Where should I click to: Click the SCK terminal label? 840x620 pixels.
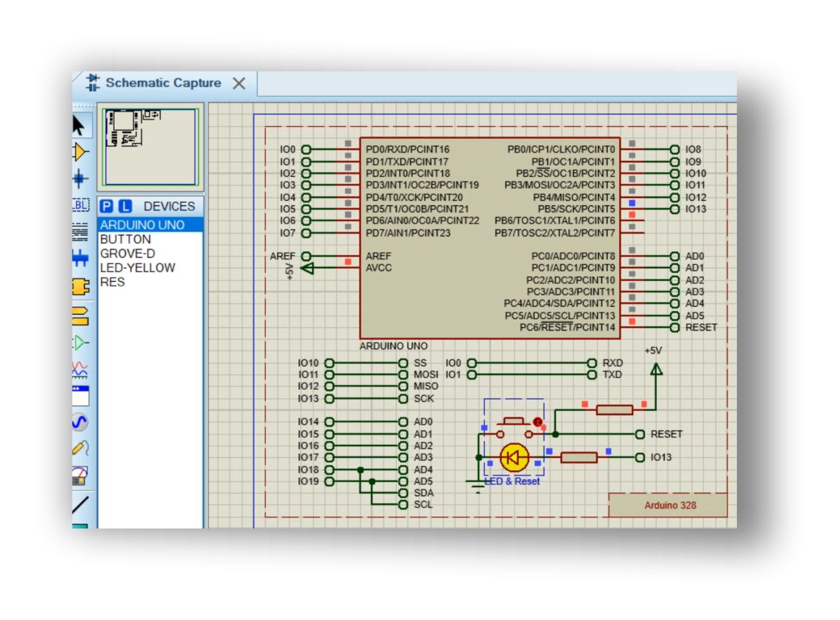(423, 399)
